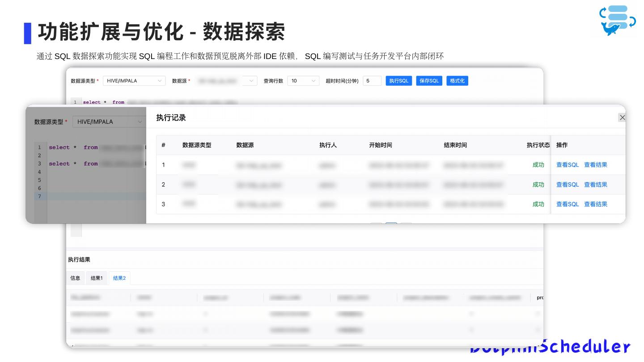Click the 结束时间 column header
This screenshot has width=644, height=362.
455,145
